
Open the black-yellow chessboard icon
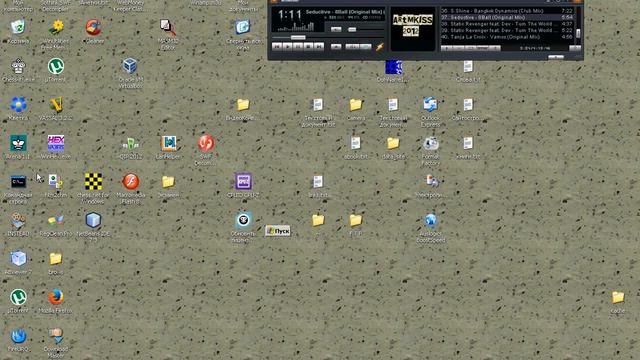point(93,181)
